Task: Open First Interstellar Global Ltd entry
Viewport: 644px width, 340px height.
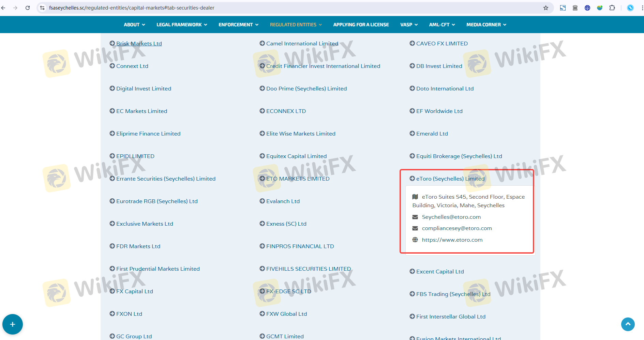Action: click(x=451, y=316)
